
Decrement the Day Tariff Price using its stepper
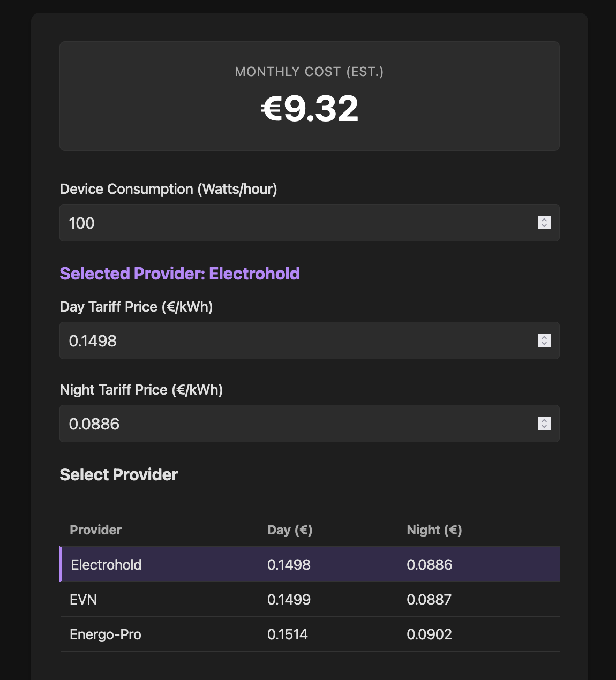click(544, 344)
